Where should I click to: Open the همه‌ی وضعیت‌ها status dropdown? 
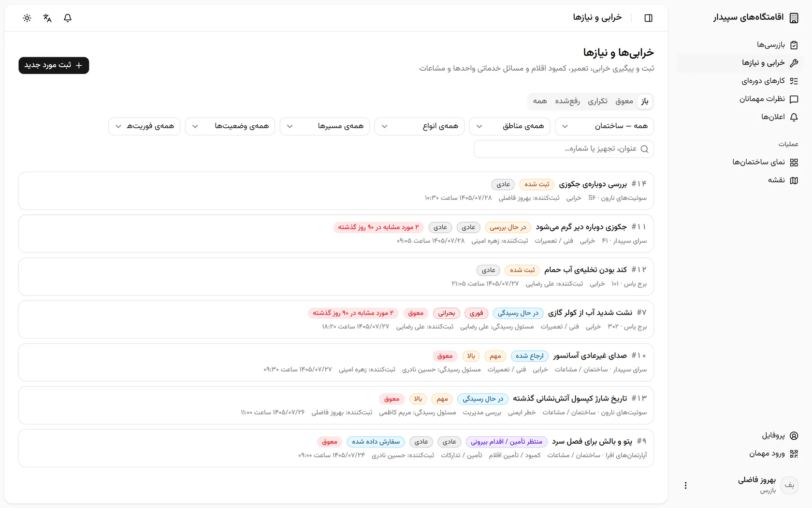click(231, 126)
